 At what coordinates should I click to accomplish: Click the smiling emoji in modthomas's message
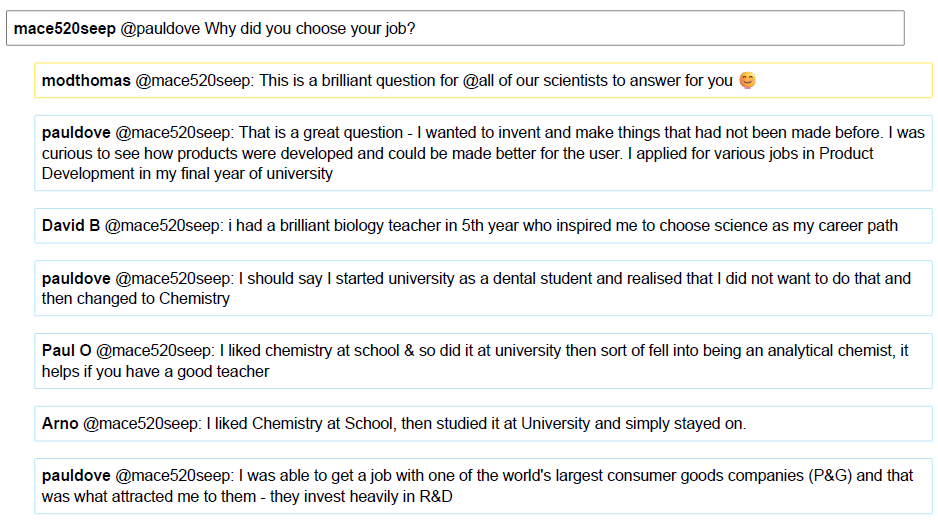tap(747, 80)
